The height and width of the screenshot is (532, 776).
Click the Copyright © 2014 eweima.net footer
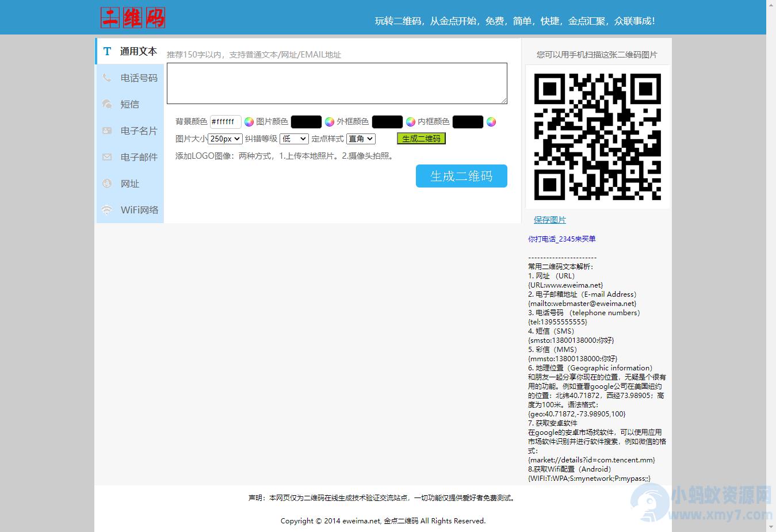(x=383, y=521)
